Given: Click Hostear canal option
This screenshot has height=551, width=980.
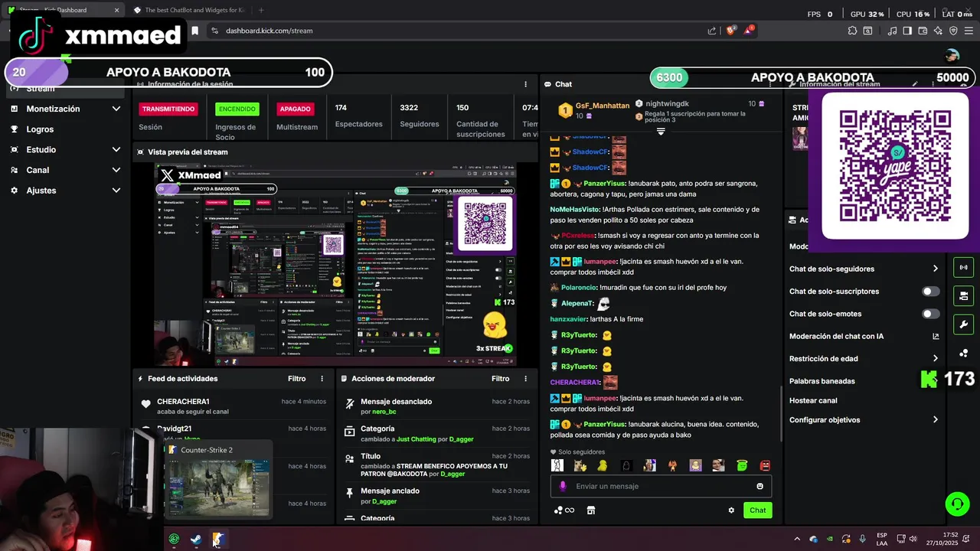Looking at the screenshot, I should (813, 400).
